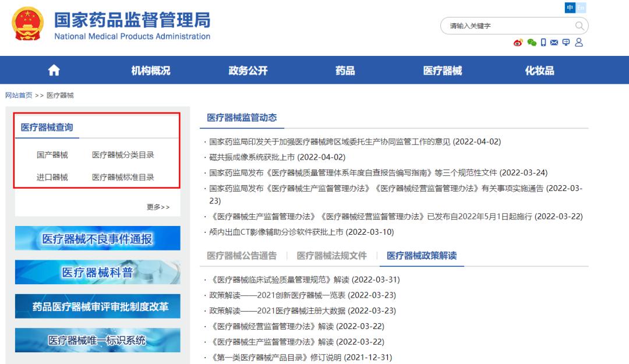Click the search magnifier icon

579,26
